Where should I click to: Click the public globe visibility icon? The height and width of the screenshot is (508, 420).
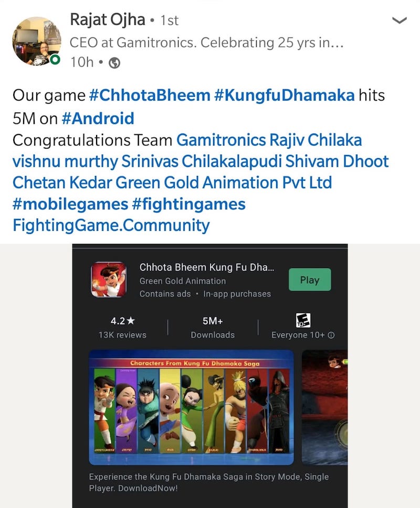[114, 63]
